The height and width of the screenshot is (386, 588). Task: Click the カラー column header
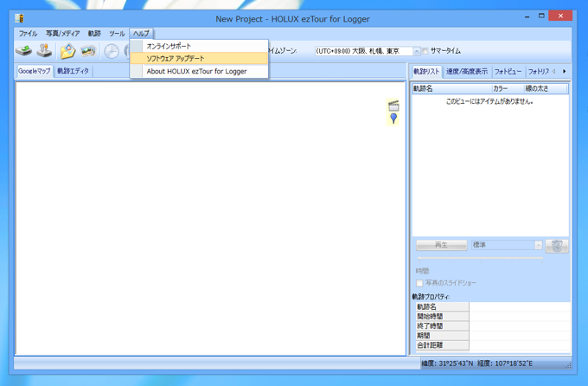point(508,88)
